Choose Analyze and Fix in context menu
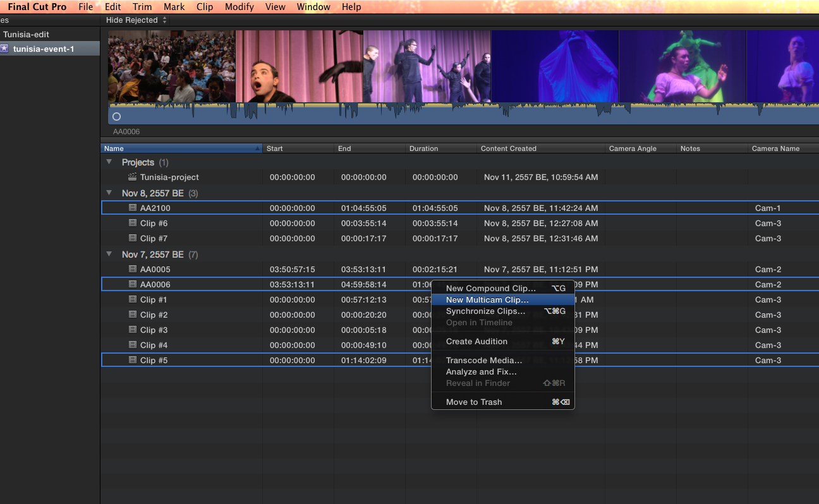819x504 pixels. click(x=502, y=372)
